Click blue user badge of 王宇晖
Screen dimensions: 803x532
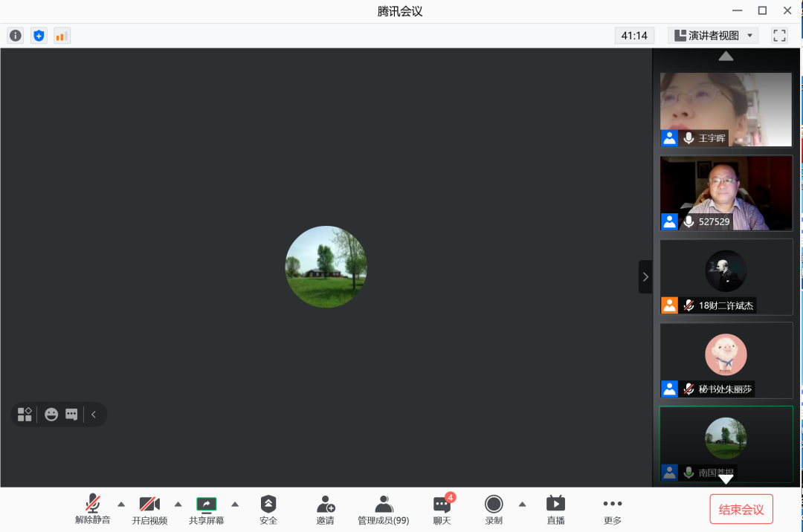click(669, 138)
